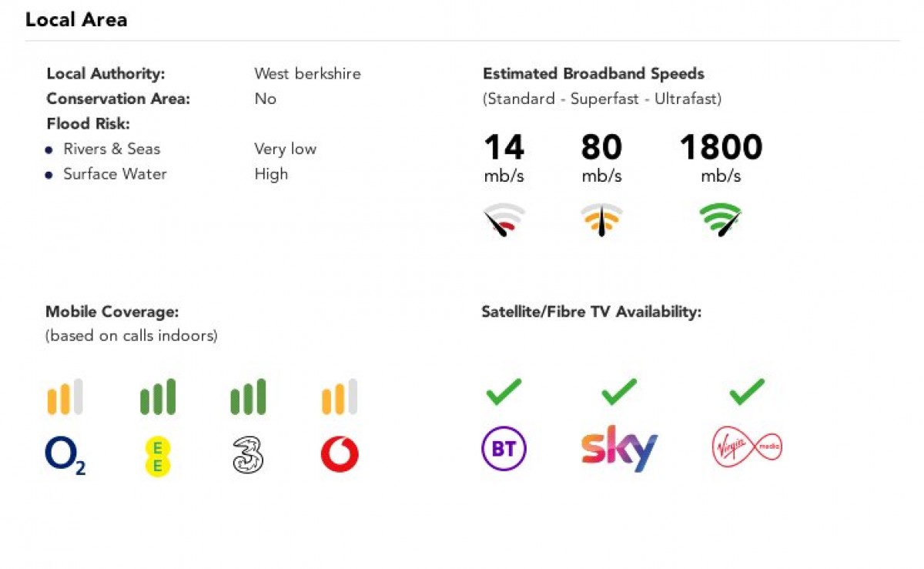Click the Surface Water flood risk label
924x569 pixels.
tap(115, 174)
